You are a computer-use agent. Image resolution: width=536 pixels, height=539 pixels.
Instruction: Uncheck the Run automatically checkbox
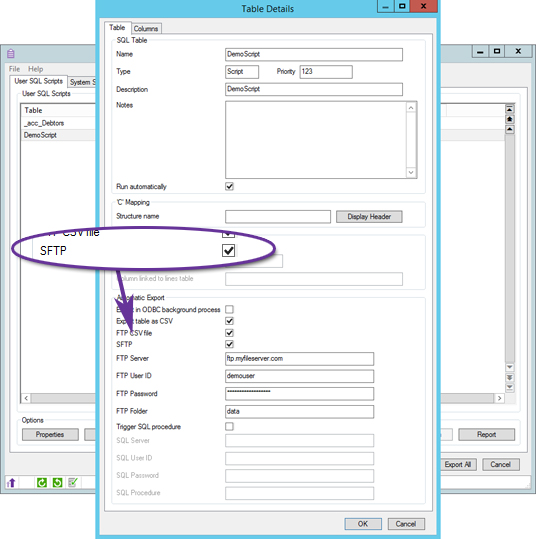coord(229,186)
